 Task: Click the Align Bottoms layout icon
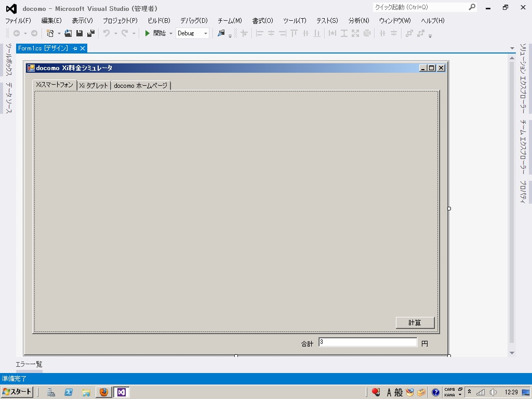(x=317, y=33)
